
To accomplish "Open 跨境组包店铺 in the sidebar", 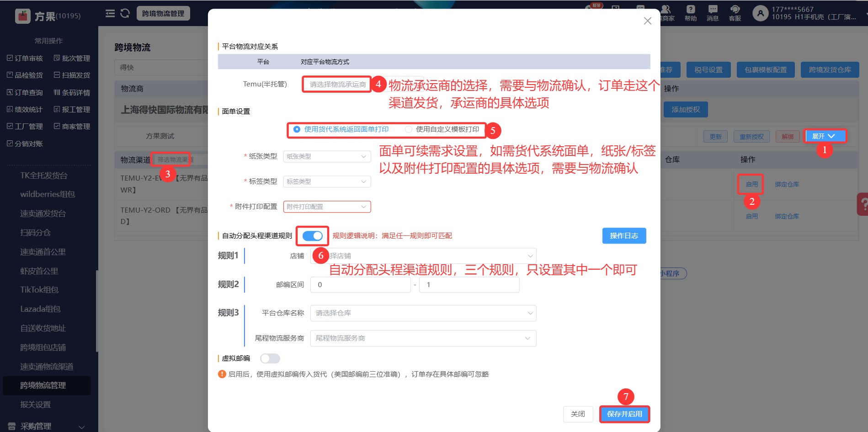I will [x=43, y=347].
